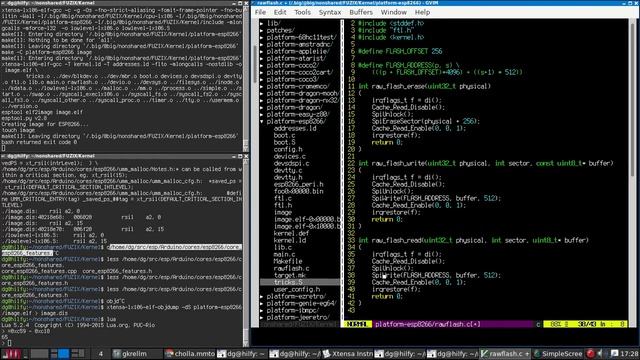Expand the patches/ folder arrow
Image resolution: width=640 pixels, height=360 pixels.
click(262, 31)
